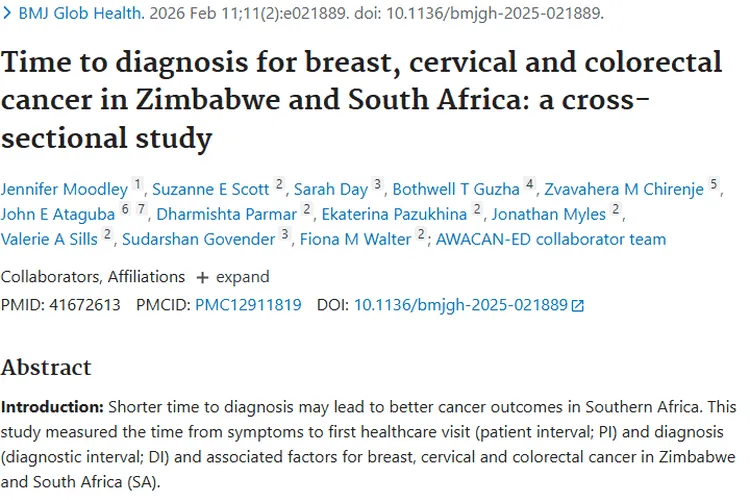Open author Jennifer Moodley's profile link

pos(64,188)
